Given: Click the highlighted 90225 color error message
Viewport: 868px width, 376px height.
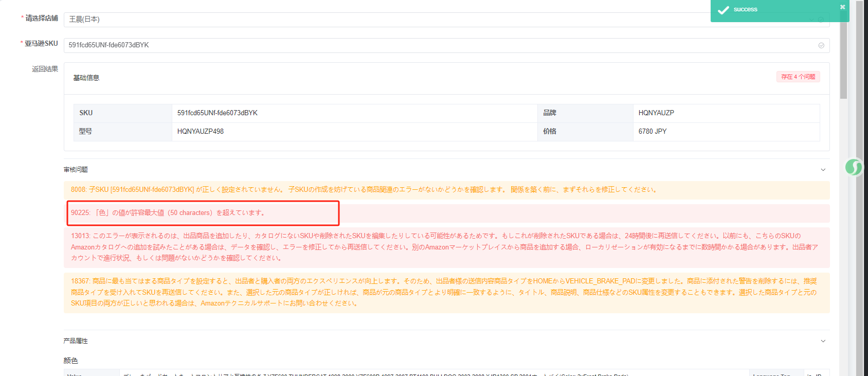Looking at the screenshot, I should pos(168,213).
